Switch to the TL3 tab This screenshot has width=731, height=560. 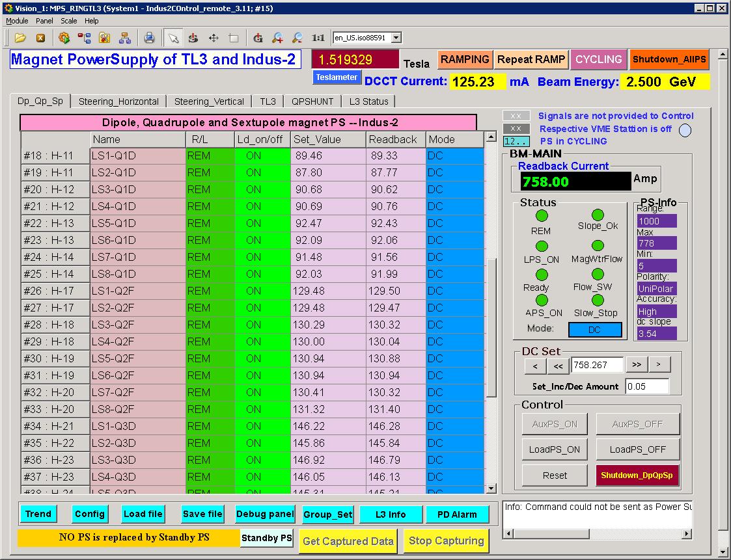[x=268, y=101]
